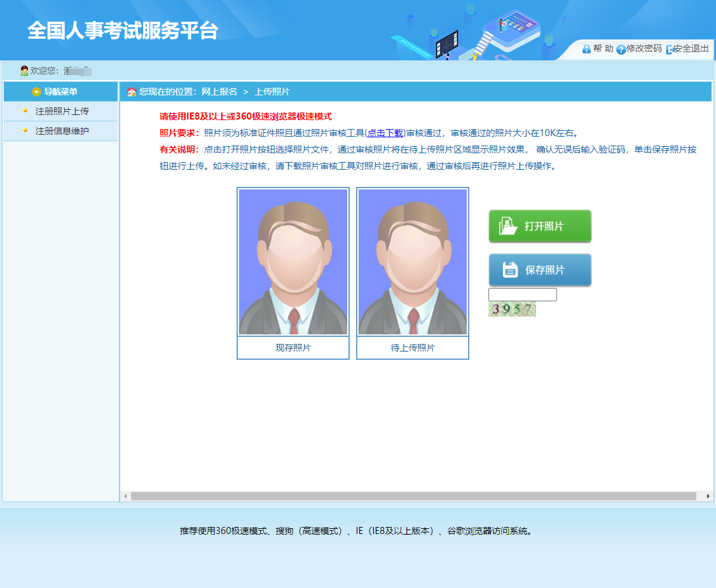Click the 安全退出 link
The width and height of the screenshot is (716, 588).
(x=691, y=49)
